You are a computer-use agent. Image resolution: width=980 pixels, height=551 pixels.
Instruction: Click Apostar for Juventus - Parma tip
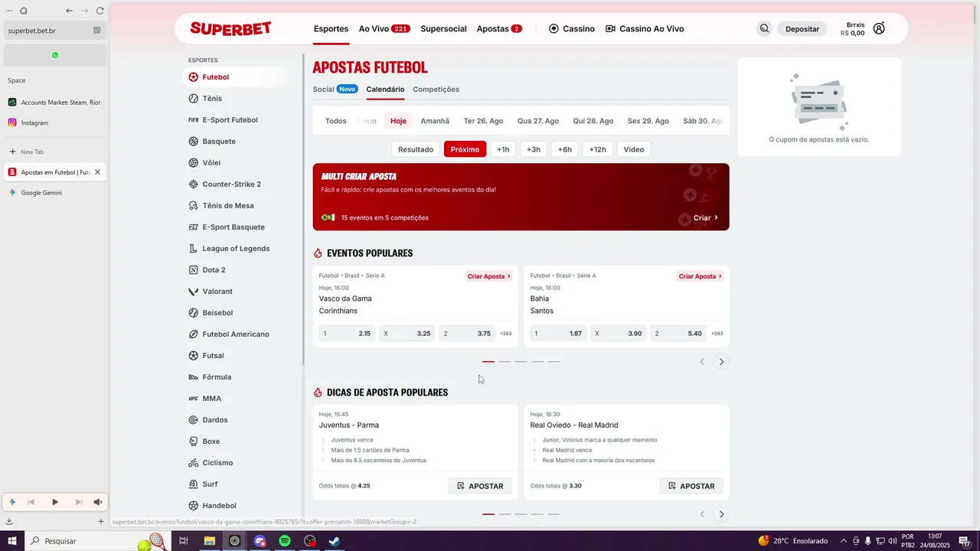click(480, 486)
